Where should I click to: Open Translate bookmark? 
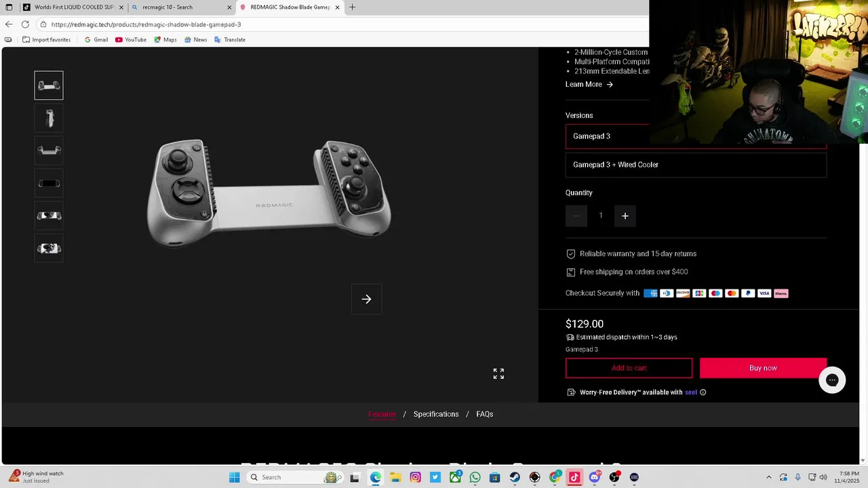tap(230, 40)
